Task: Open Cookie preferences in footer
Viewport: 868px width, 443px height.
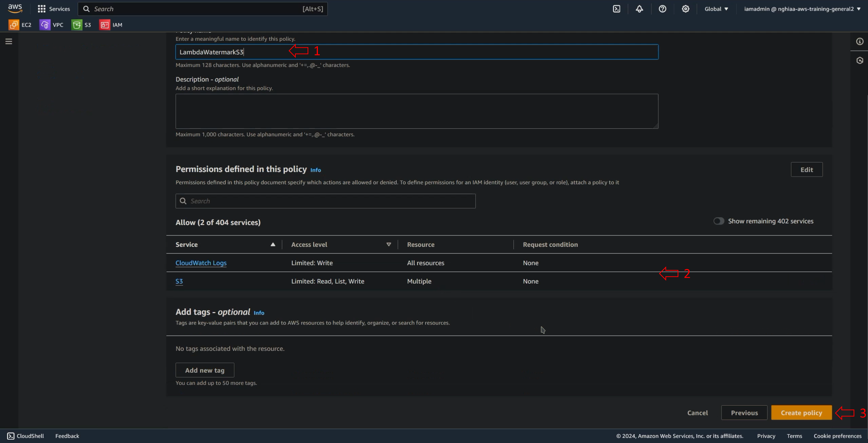Action: pos(837,436)
